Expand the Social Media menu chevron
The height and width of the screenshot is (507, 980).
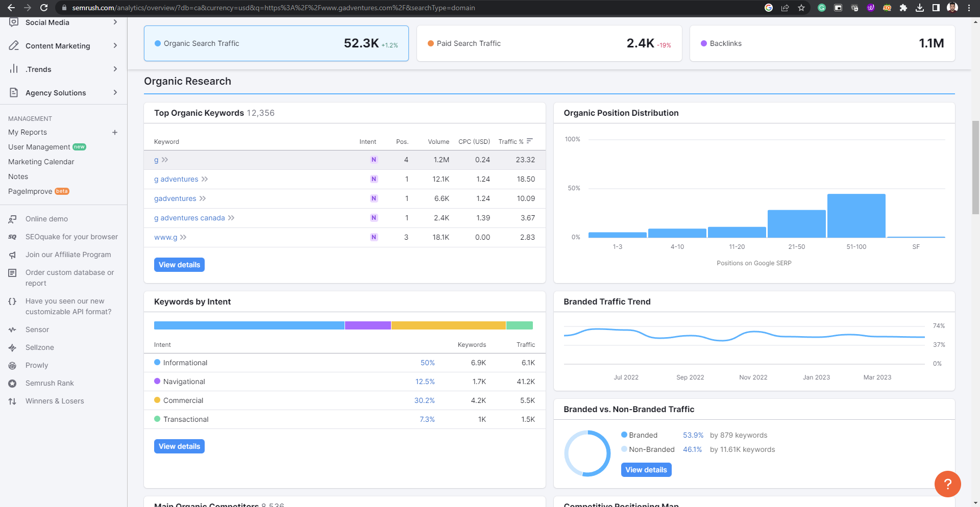click(115, 22)
